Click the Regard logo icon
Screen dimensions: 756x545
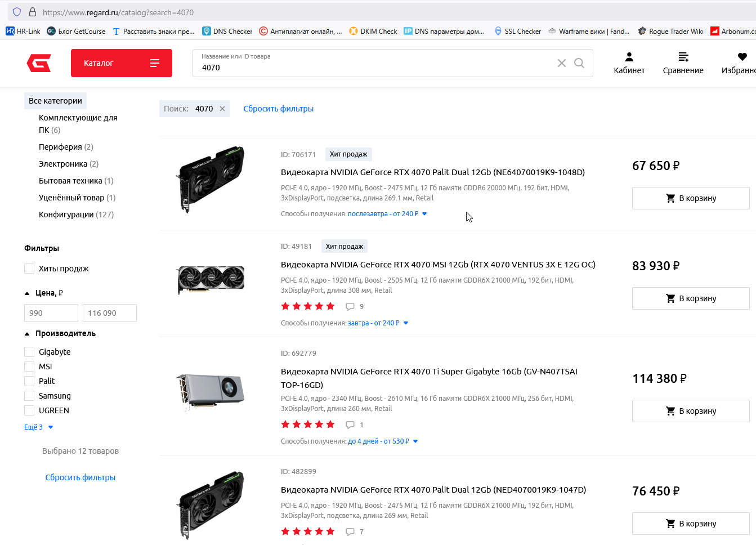click(x=39, y=63)
